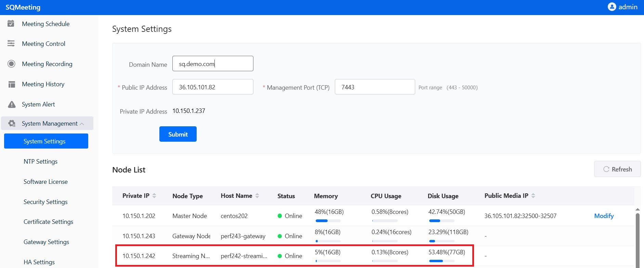Sort by Host Name column arrows

[x=257, y=196]
